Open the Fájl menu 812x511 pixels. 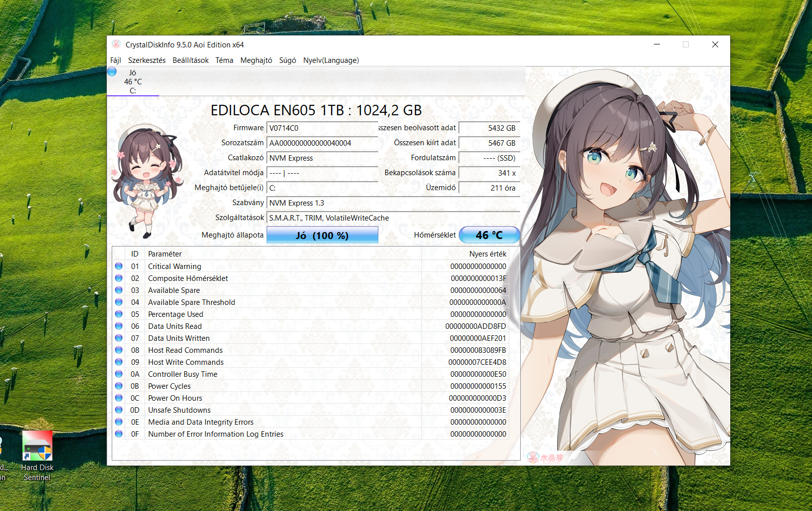116,60
